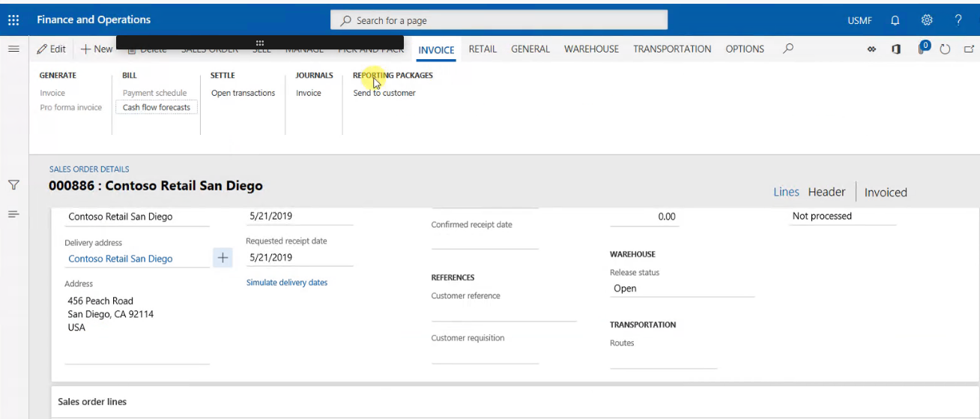Click the Release status Open field
This screenshot has height=419, width=980.
pyautogui.click(x=682, y=289)
